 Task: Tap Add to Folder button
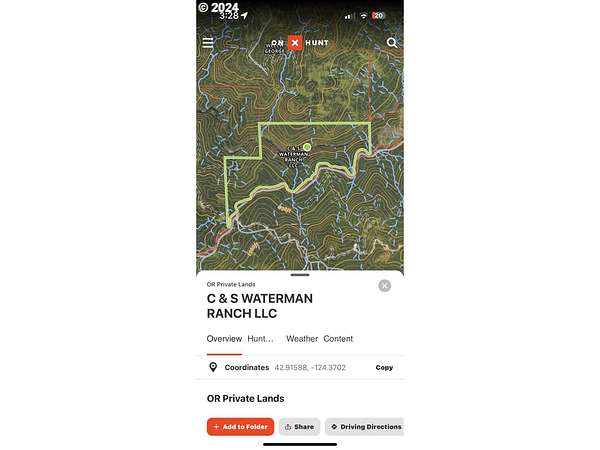pos(240,427)
